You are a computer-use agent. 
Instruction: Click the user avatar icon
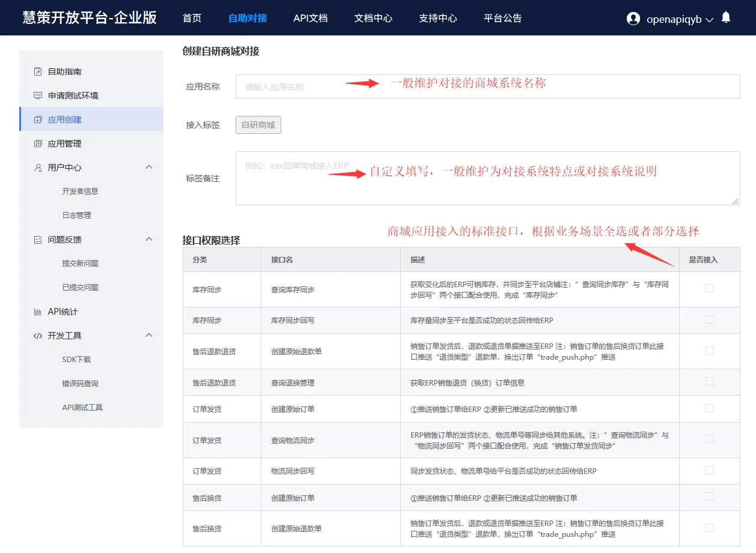[x=633, y=19]
